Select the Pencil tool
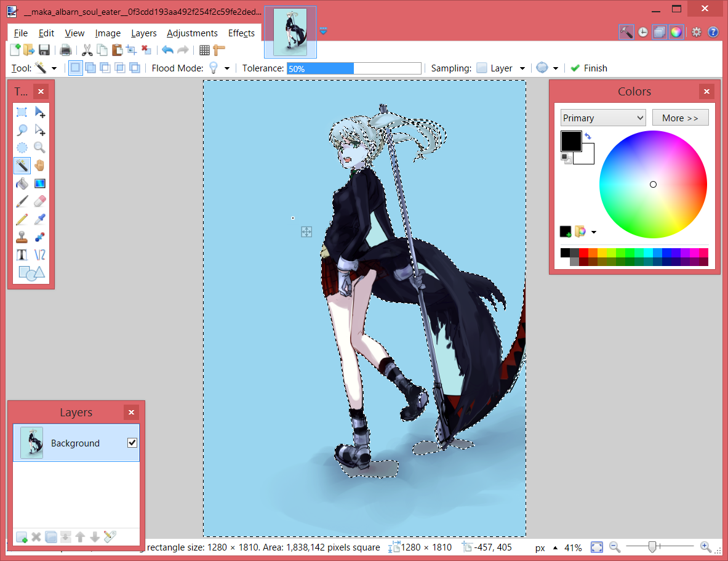 coord(22,219)
